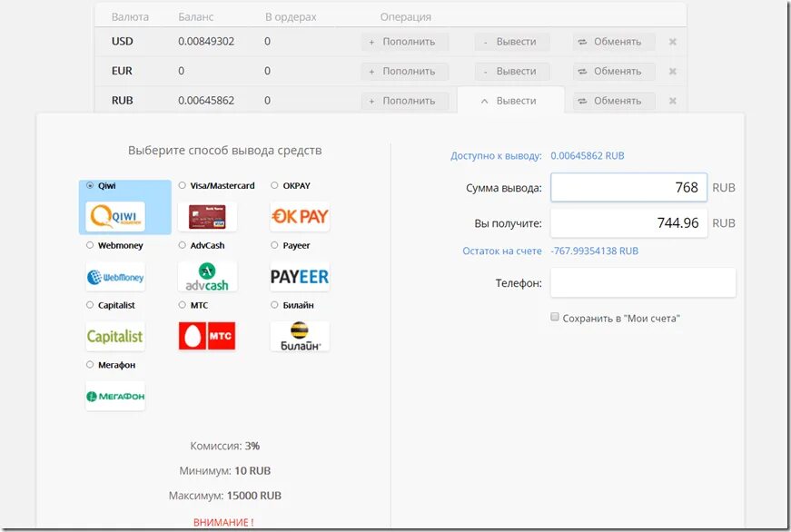The width and height of the screenshot is (791, 532).
Task: Click Вывести in the USD row
Action: (x=512, y=42)
